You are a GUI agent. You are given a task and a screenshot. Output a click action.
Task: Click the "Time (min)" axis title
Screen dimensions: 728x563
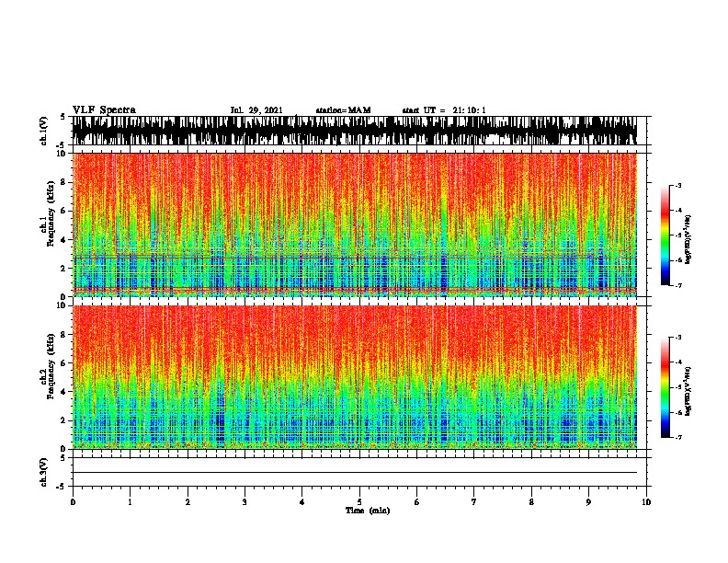click(x=368, y=511)
